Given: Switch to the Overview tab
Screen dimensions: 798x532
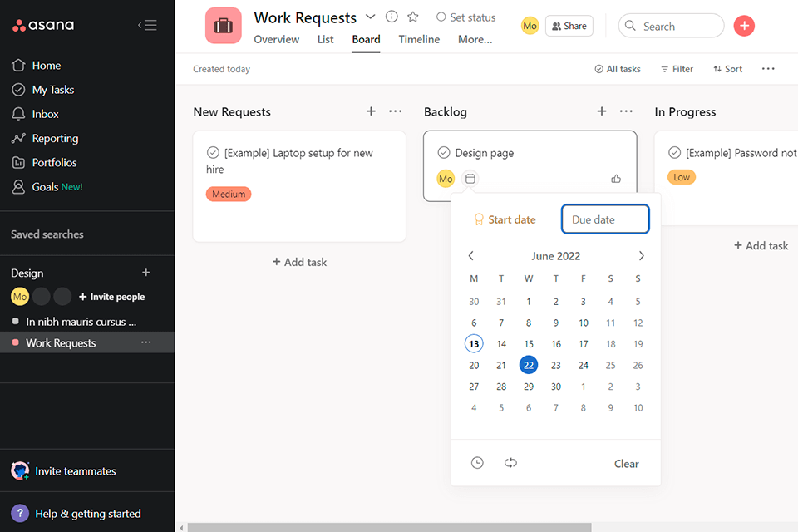Looking at the screenshot, I should click(x=276, y=40).
